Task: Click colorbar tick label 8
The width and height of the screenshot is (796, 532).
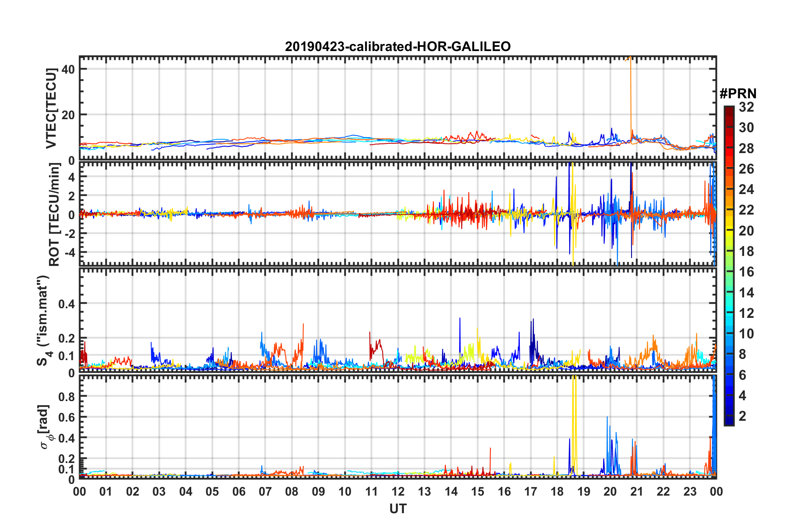Action: coord(742,355)
